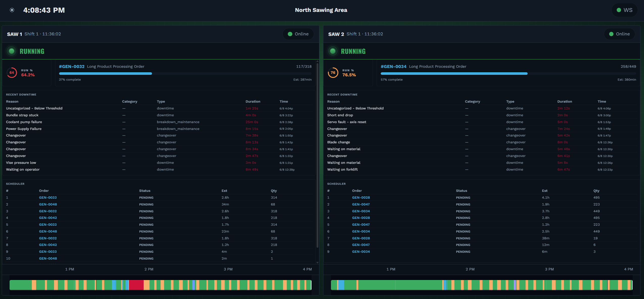
Task: Click the red breakdown block on Saw 1 timeline
Action: (136, 285)
